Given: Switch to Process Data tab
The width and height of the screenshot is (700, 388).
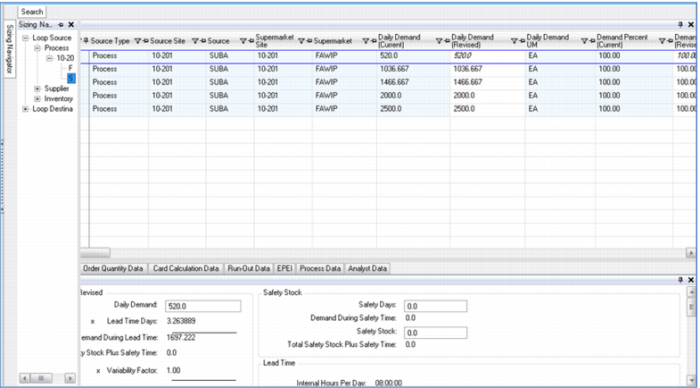Looking at the screenshot, I should click(x=320, y=268).
